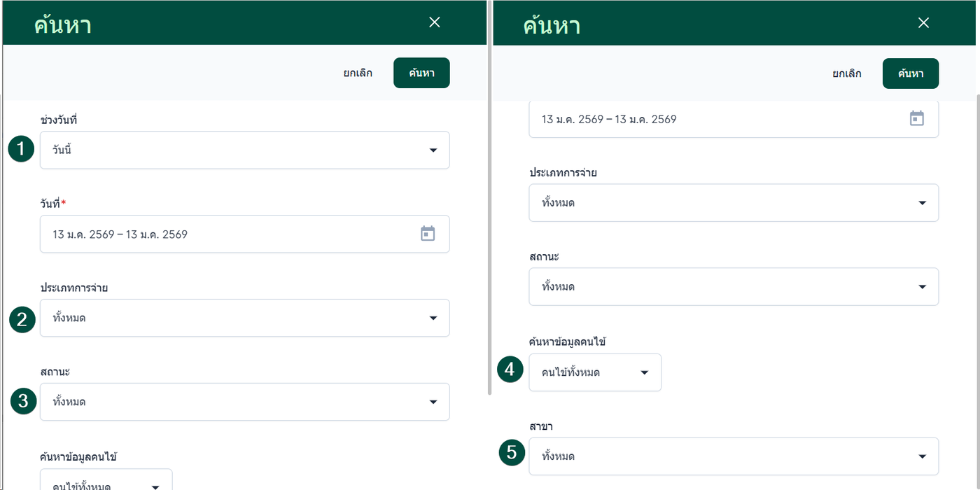
Task: Click the calendar icon in the right panel's date field
Action: click(x=916, y=119)
